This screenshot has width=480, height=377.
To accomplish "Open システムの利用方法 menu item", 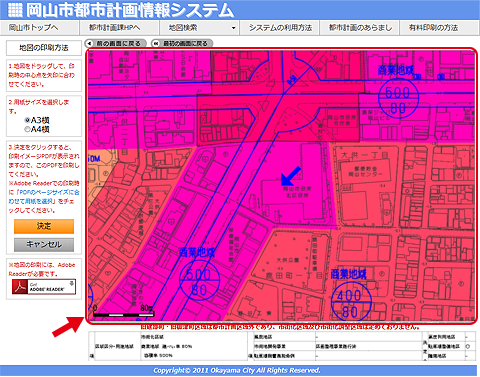I will [x=279, y=28].
